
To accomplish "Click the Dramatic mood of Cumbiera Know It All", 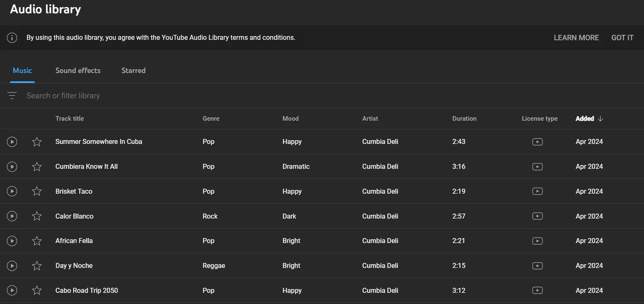I will point(296,167).
